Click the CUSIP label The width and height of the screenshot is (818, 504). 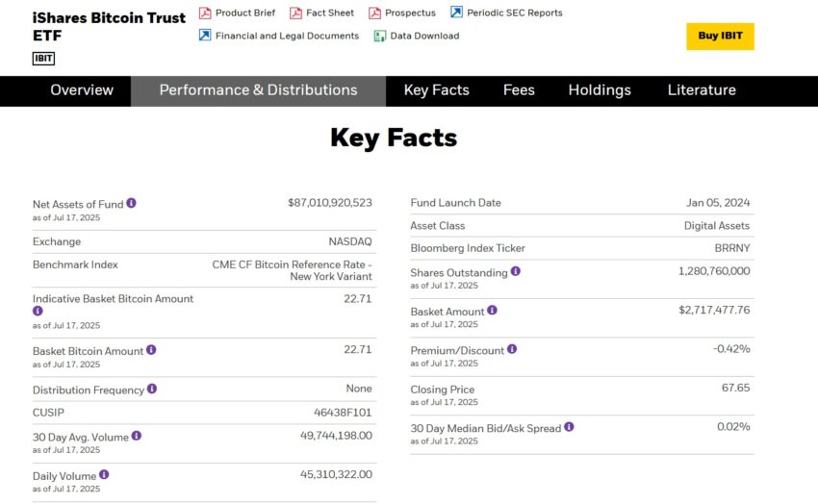pyautogui.click(x=48, y=413)
